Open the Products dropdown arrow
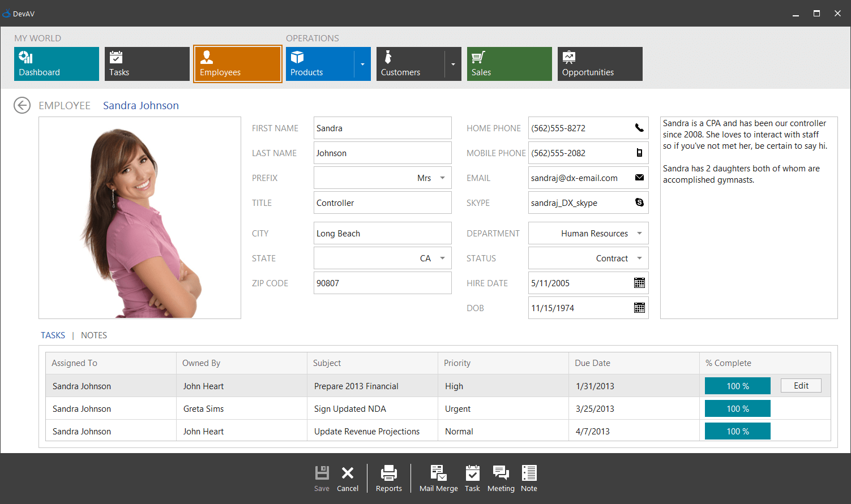 point(363,63)
